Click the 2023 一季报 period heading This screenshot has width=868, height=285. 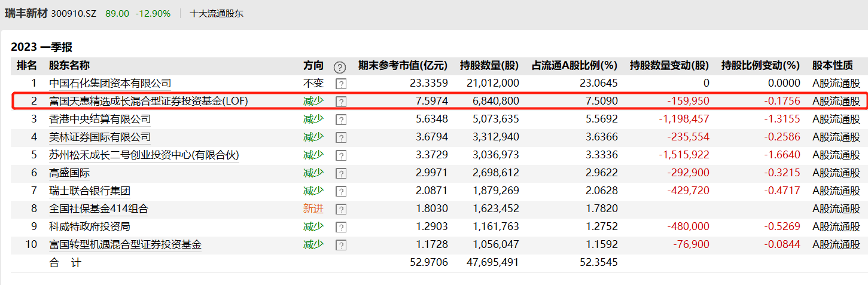point(42,47)
